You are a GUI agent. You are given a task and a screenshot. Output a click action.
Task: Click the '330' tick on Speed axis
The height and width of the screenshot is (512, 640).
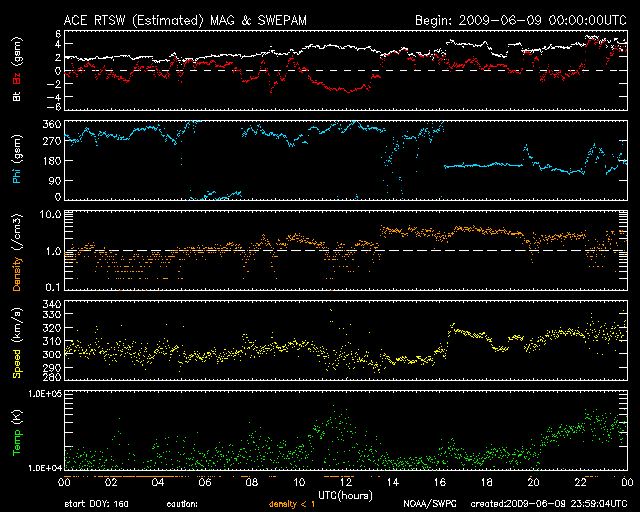pos(52,314)
